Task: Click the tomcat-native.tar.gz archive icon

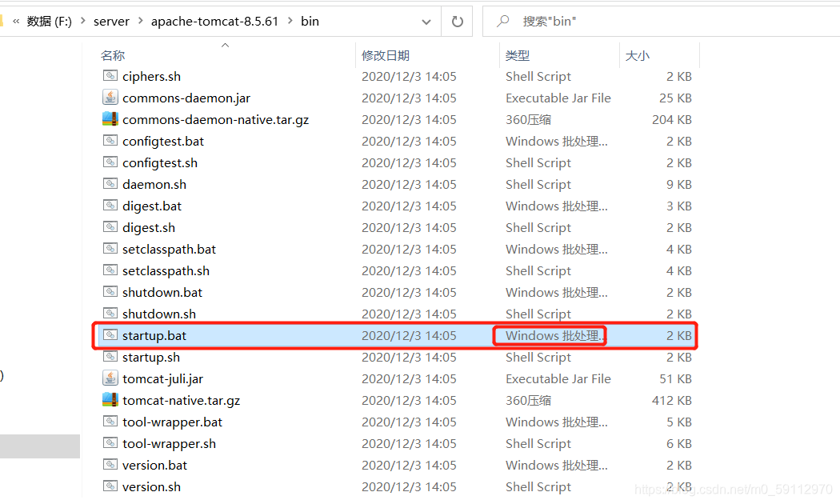Action: [x=110, y=399]
